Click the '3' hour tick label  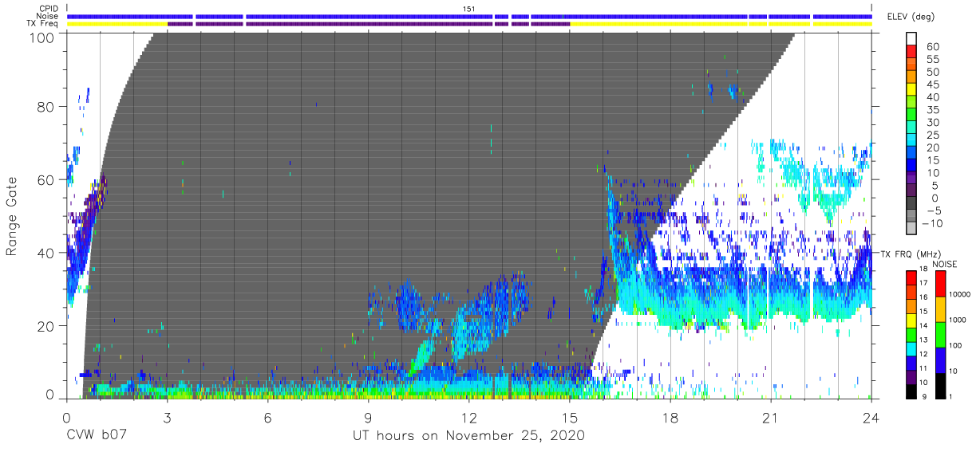click(167, 417)
